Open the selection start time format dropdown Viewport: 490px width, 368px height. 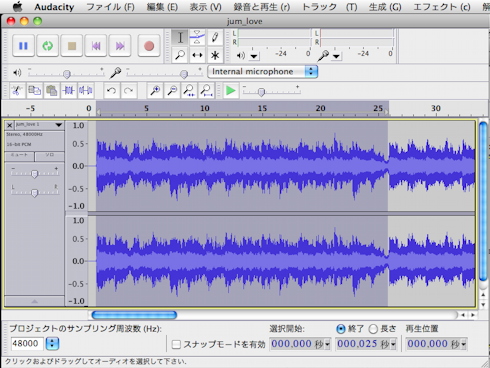[x=327, y=344]
